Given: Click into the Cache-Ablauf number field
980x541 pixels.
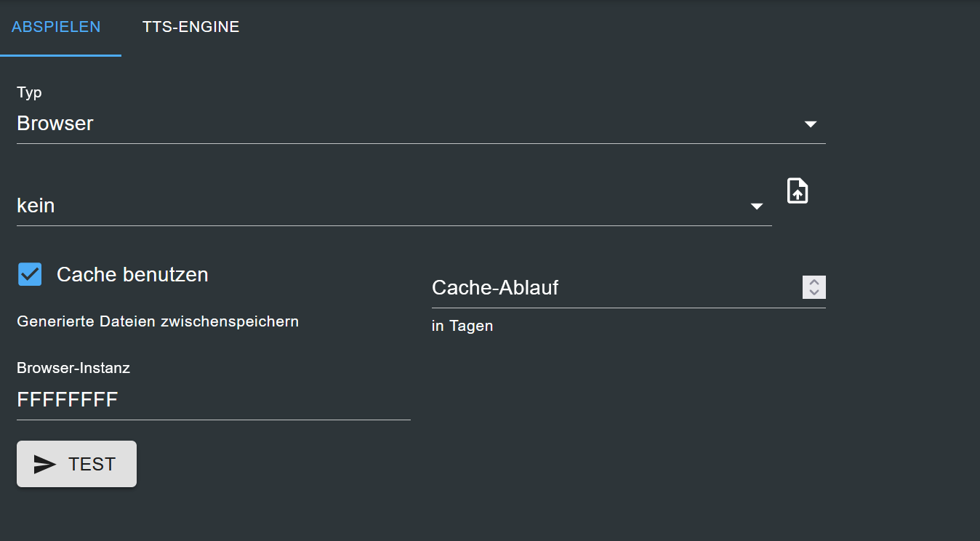Looking at the screenshot, I should (611, 288).
